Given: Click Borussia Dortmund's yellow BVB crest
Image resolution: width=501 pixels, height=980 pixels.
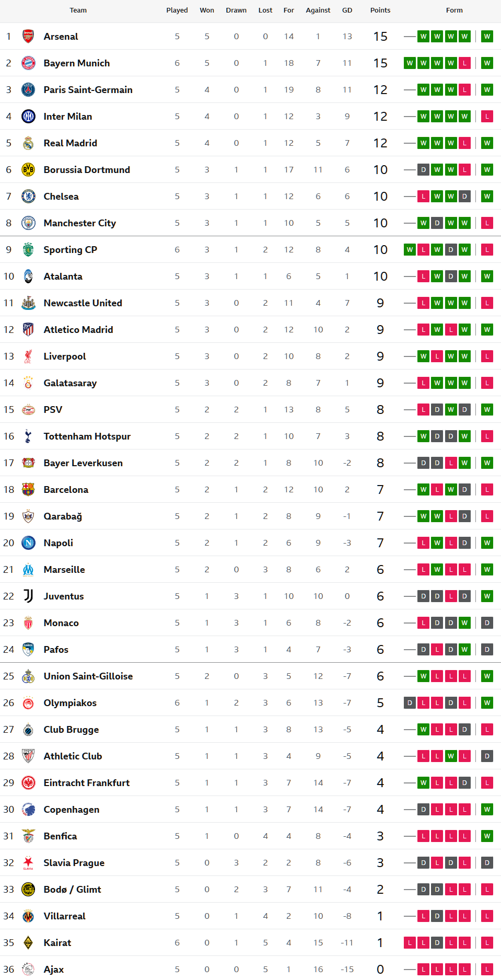Looking at the screenshot, I should click(28, 170).
